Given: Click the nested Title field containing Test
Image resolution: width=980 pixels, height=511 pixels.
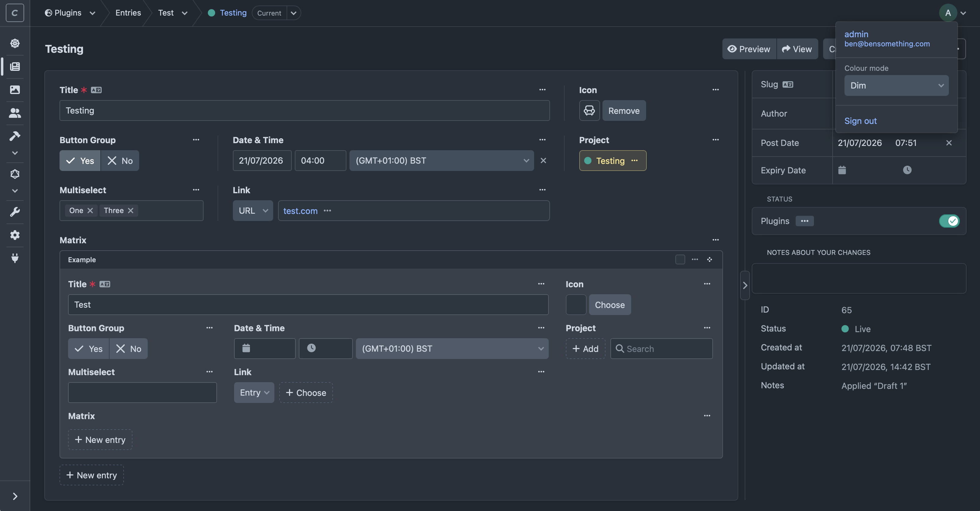Looking at the screenshot, I should [x=308, y=304].
